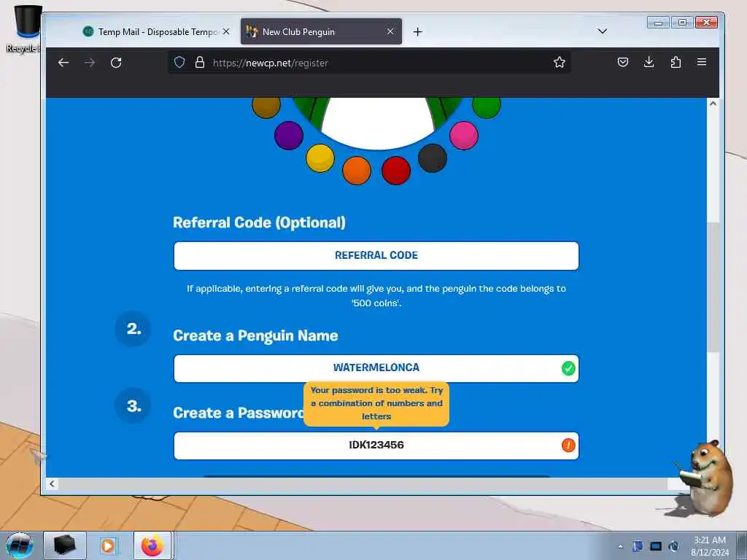Click the Referral Code input field
747x560 pixels.
point(376,256)
